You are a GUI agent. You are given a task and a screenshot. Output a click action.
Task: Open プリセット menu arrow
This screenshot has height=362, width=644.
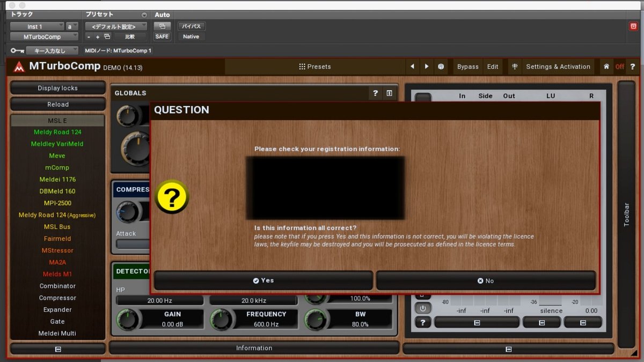pyautogui.click(x=144, y=15)
